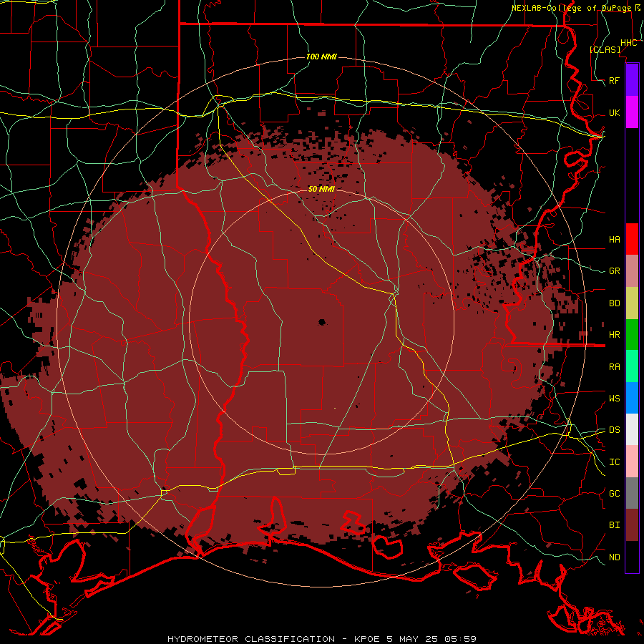Click the RA light green legend swatch
The image size is (644, 644).
tap(632, 366)
